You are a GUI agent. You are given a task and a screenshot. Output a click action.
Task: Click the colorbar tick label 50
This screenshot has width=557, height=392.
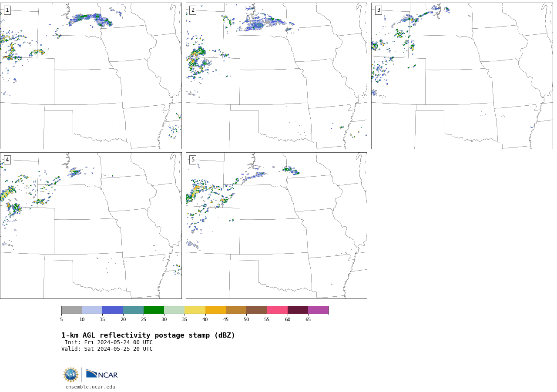point(246,320)
